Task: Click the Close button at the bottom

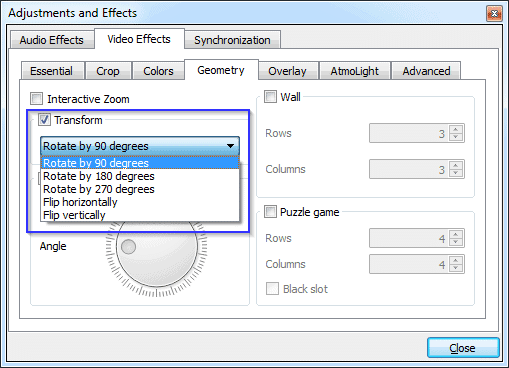Action: [463, 348]
